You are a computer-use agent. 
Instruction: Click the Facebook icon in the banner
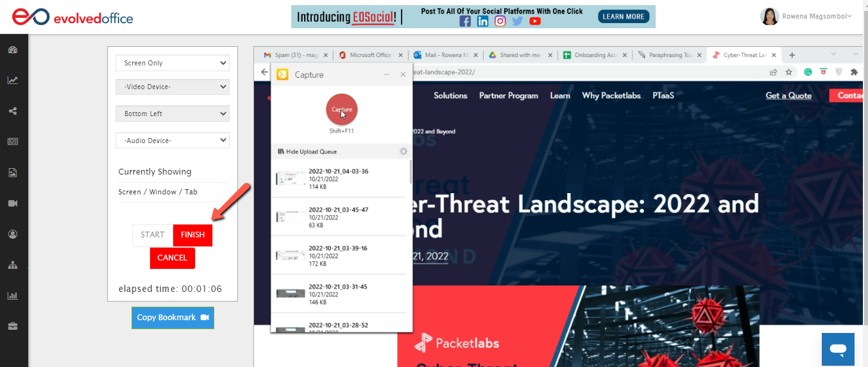(x=465, y=21)
